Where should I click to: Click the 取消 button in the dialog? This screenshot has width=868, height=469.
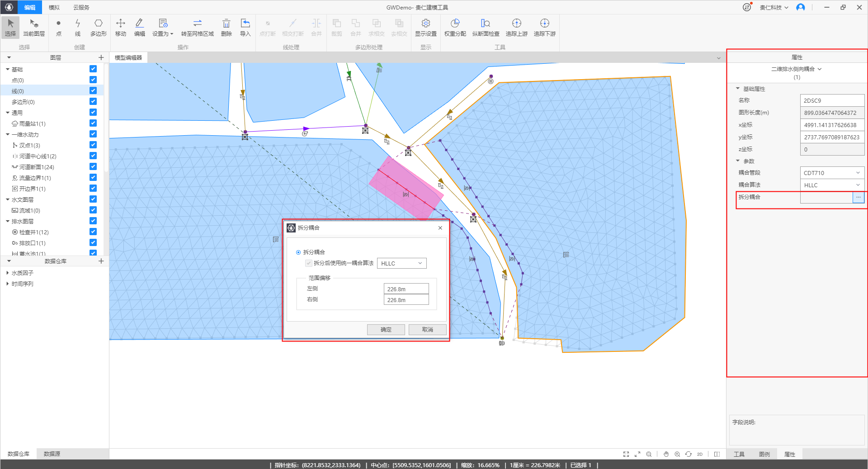[427, 330]
